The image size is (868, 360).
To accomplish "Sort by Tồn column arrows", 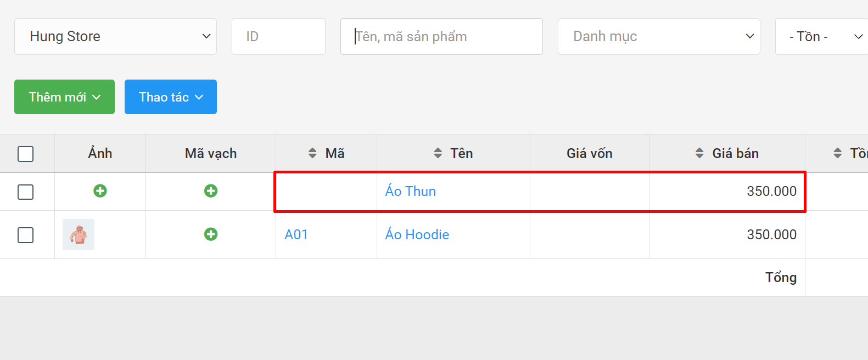I will [x=837, y=153].
